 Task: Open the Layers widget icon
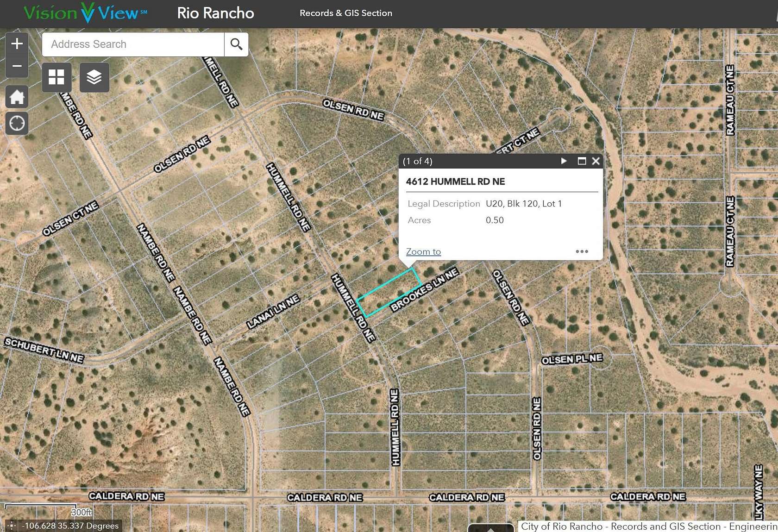click(x=94, y=77)
